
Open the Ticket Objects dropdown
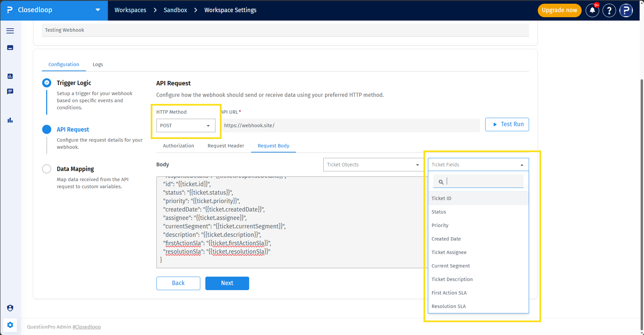point(373,165)
